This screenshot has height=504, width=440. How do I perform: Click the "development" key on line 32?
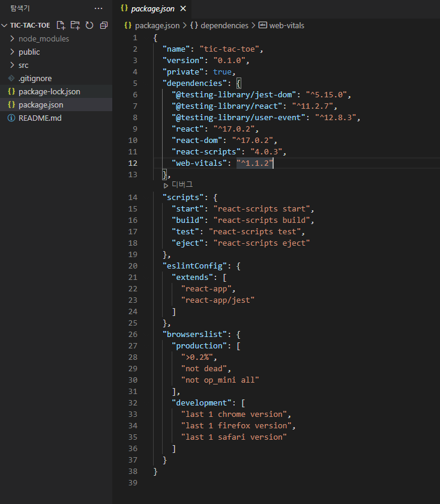[x=202, y=402]
